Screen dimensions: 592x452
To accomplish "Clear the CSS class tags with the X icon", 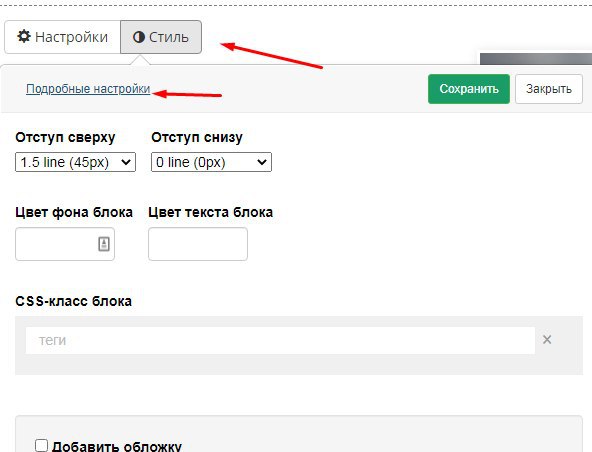I will pyautogui.click(x=547, y=340).
